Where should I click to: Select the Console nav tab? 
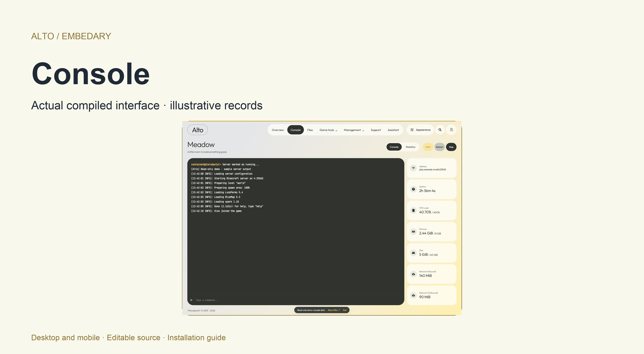[x=296, y=130]
